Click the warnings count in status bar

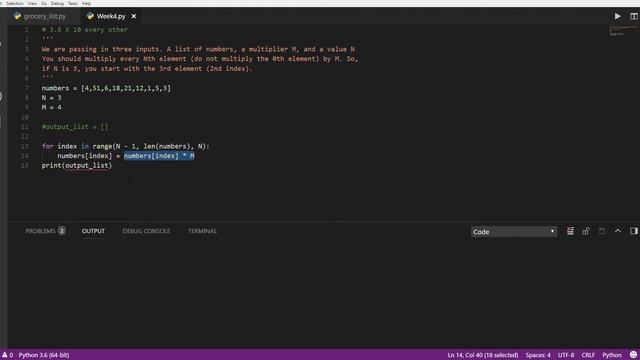click(x=7, y=355)
